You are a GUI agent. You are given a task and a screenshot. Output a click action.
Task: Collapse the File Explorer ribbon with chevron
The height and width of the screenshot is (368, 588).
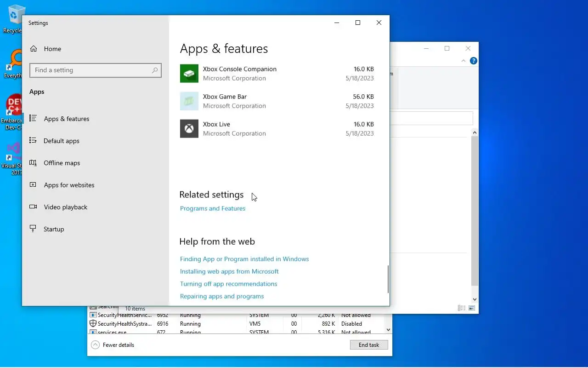point(464,61)
